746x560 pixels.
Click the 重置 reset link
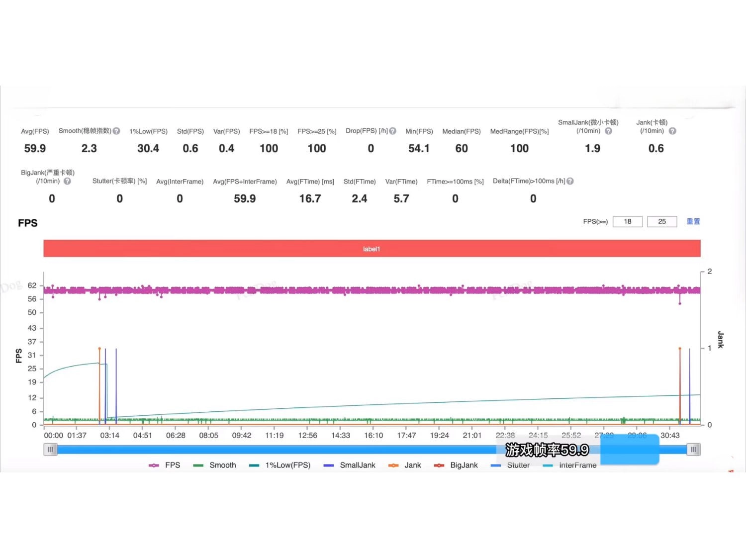tap(693, 221)
